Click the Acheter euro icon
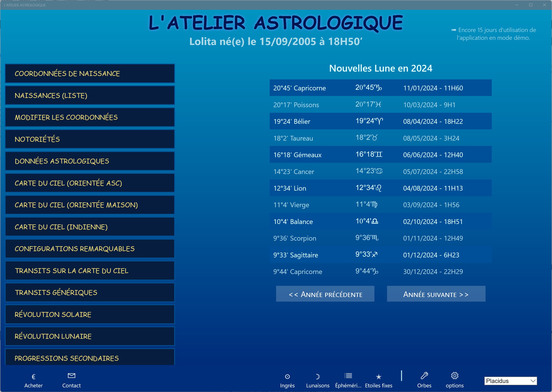The image size is (552, 392). pyautogui.click(x=34, y=377)
